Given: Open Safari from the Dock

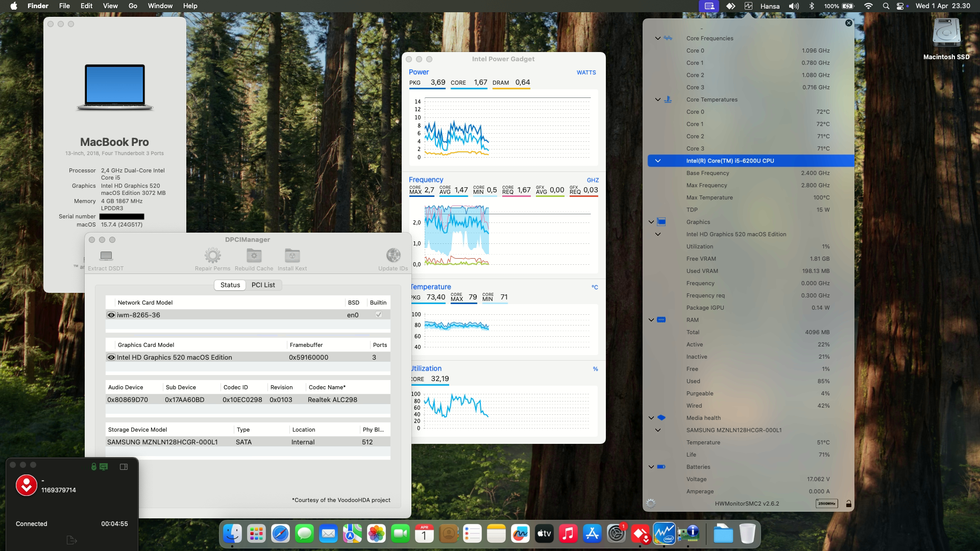Looking at the screenshot, I should 280,534.
